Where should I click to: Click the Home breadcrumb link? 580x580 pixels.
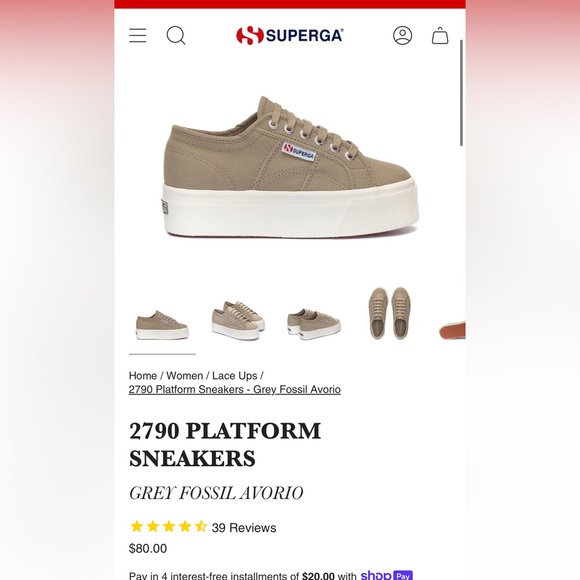pos(143,375)
